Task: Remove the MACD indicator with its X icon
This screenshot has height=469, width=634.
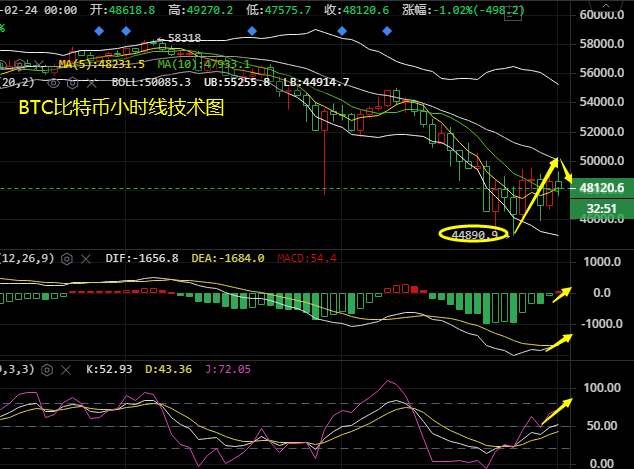Action: 86,258
